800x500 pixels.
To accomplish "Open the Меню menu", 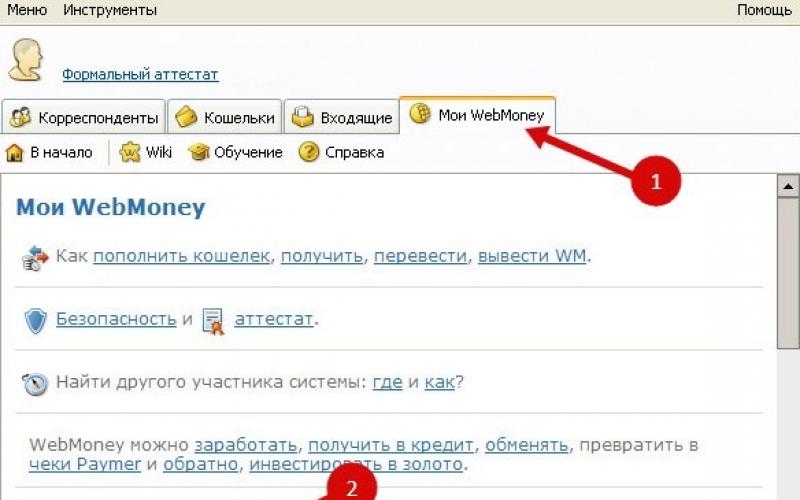I will point(27,10).
